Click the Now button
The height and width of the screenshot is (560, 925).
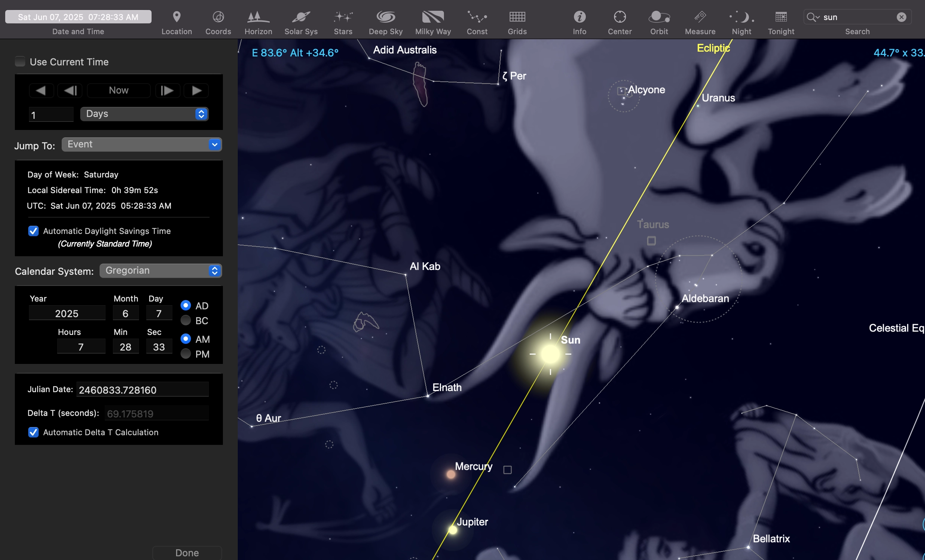(119, 91)
